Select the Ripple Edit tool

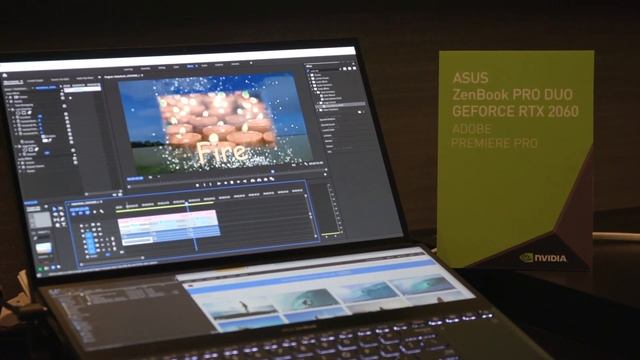56,214
